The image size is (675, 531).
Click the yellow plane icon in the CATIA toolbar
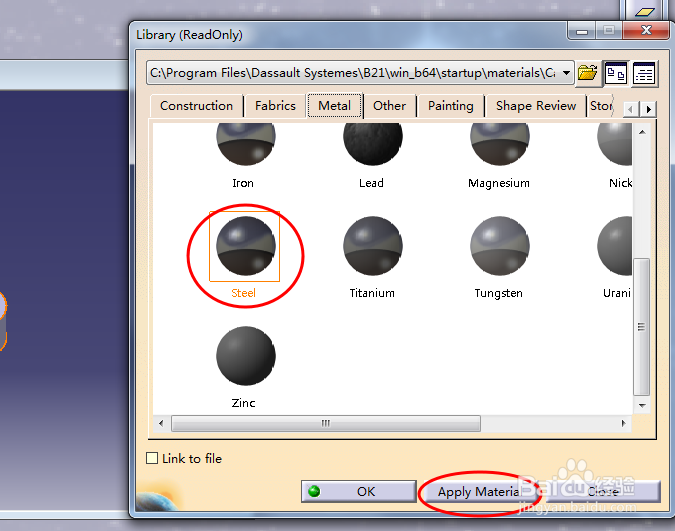click(644, 12)
